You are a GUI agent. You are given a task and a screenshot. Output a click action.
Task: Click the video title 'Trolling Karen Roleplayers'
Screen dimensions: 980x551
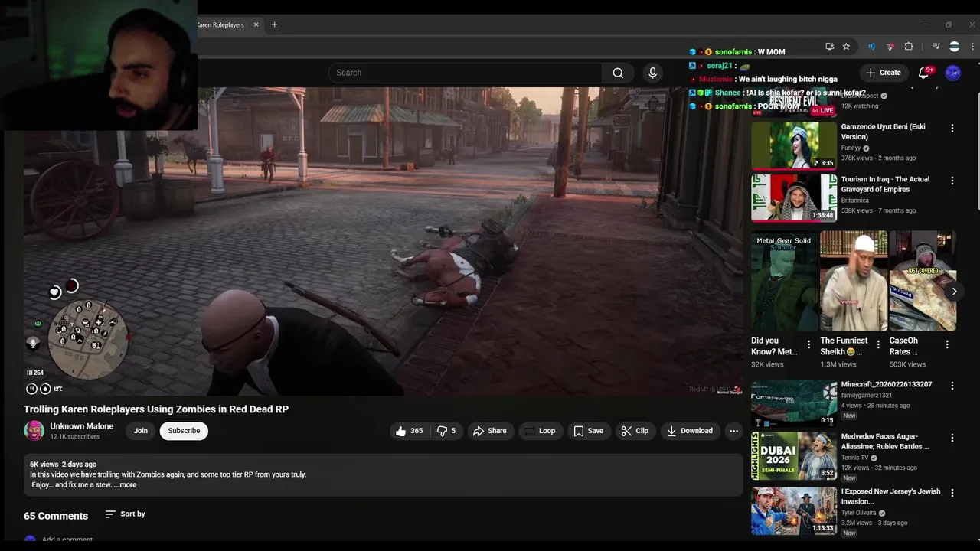click(x=156, y=409)
